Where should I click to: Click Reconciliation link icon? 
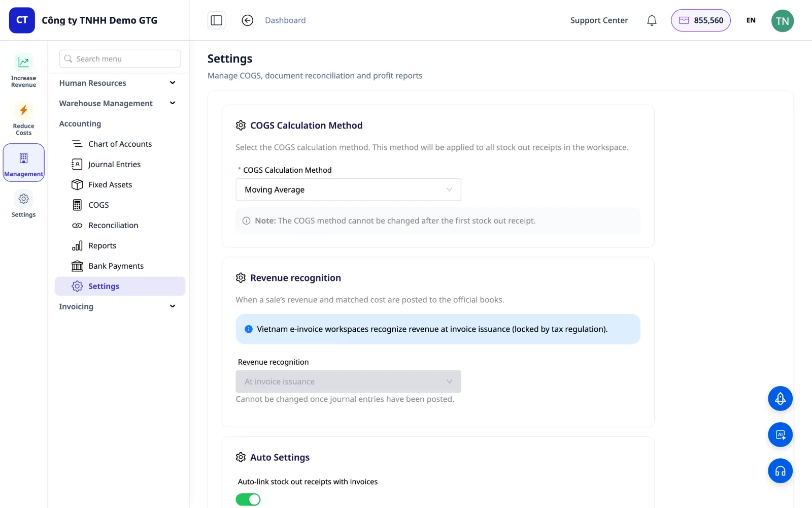pos(77,225)
